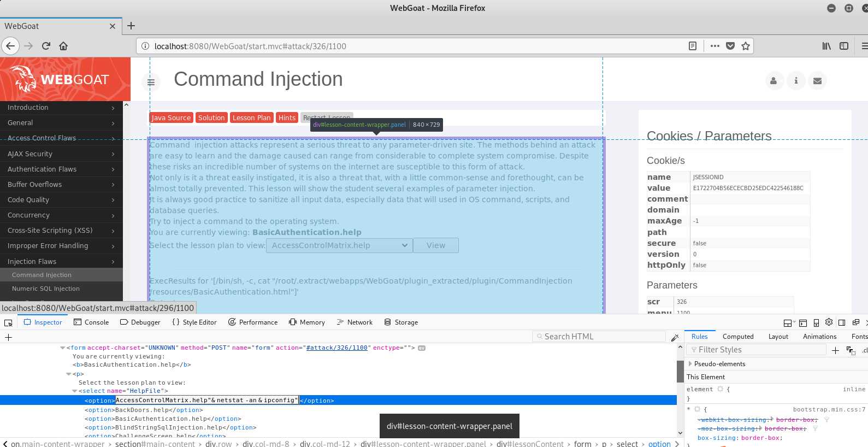The image size is (868, 447).
Task: Dock developer tools to the side
Action: [x=842, y=322]
